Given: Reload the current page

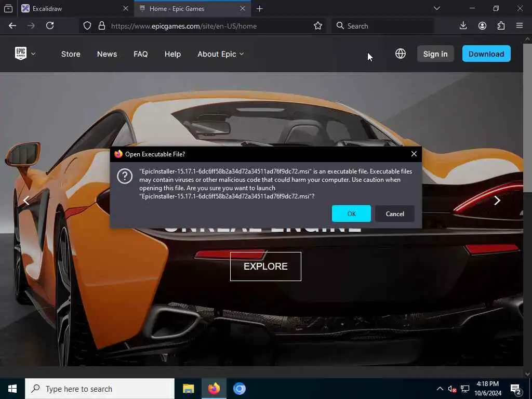Looking at the screenshot, I should click(x=50, y=26).
